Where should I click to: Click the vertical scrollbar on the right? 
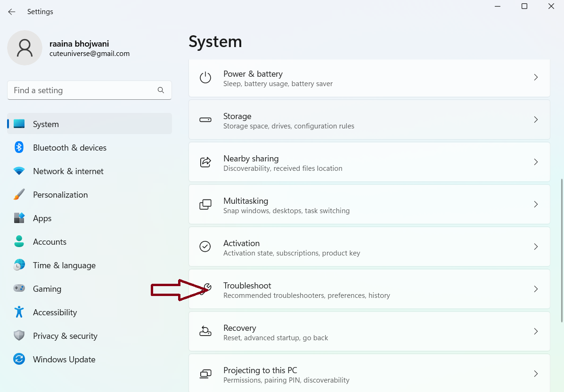click(x=561, y=249)
